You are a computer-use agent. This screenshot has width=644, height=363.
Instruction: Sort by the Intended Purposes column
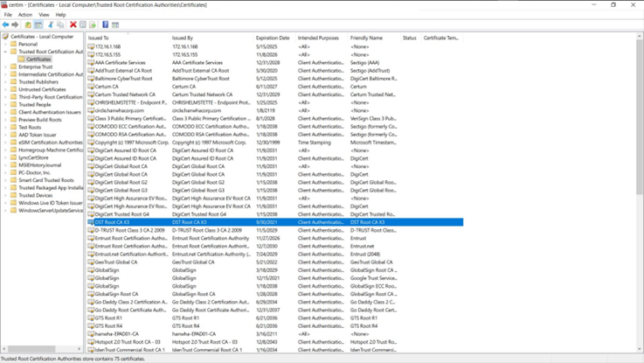click(x=322, y=38)
